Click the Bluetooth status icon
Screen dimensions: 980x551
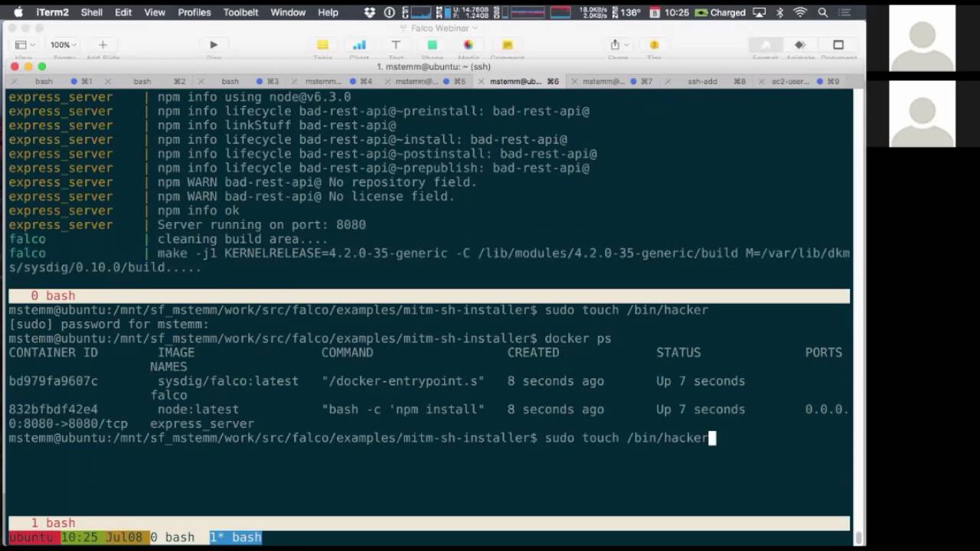(780, 12)
